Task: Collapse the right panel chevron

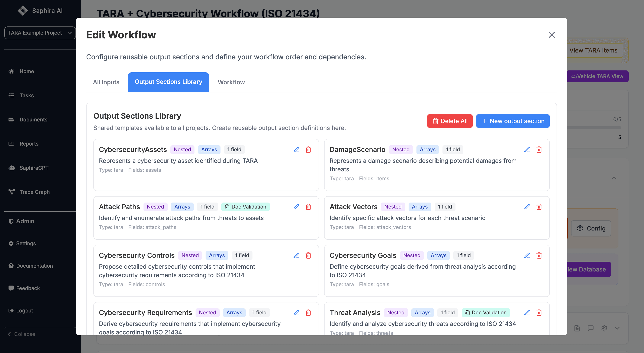Action: [x=614, y=178]
